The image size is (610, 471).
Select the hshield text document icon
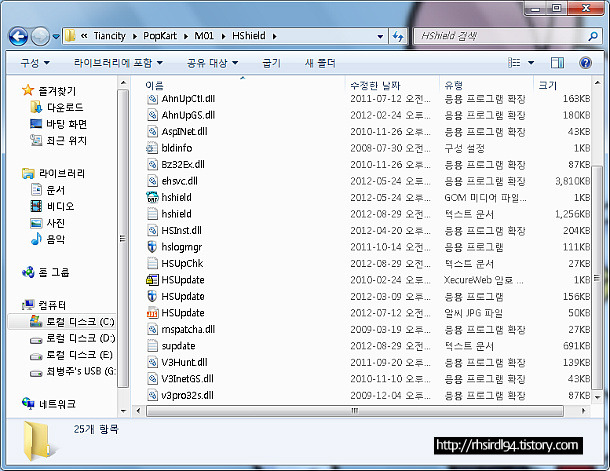coord(152,214)
